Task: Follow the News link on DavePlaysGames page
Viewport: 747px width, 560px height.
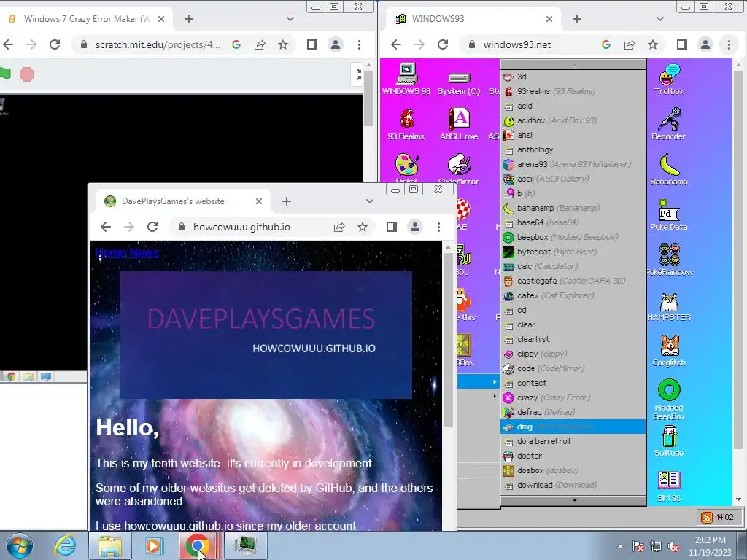Action: 144,252
